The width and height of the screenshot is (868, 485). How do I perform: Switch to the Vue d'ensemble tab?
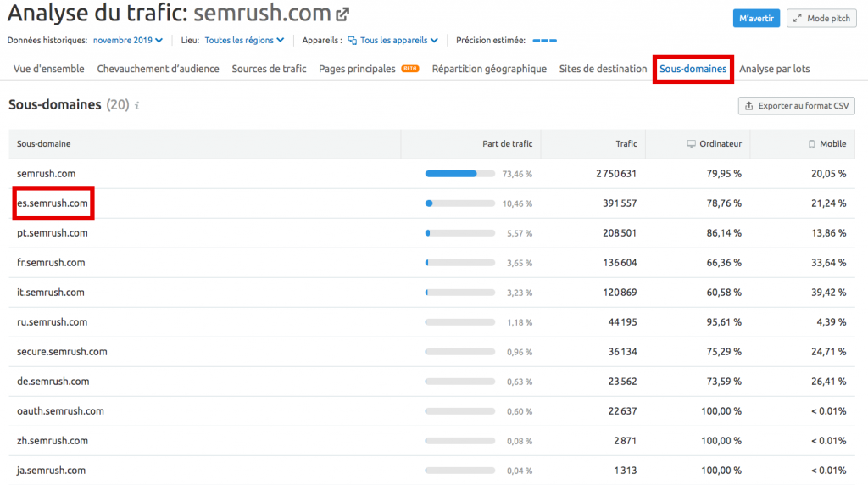(48, 69)
